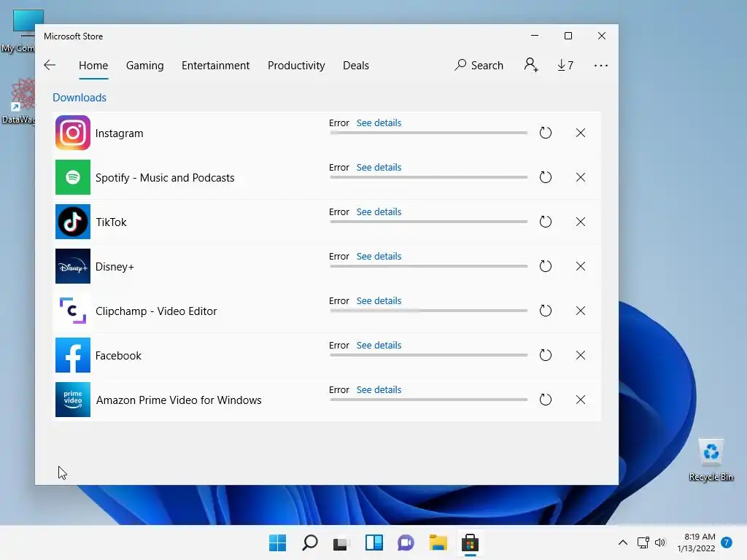Open Search in the Store
The height and width of the screenshot is (560, 747).
coord(479,65)
